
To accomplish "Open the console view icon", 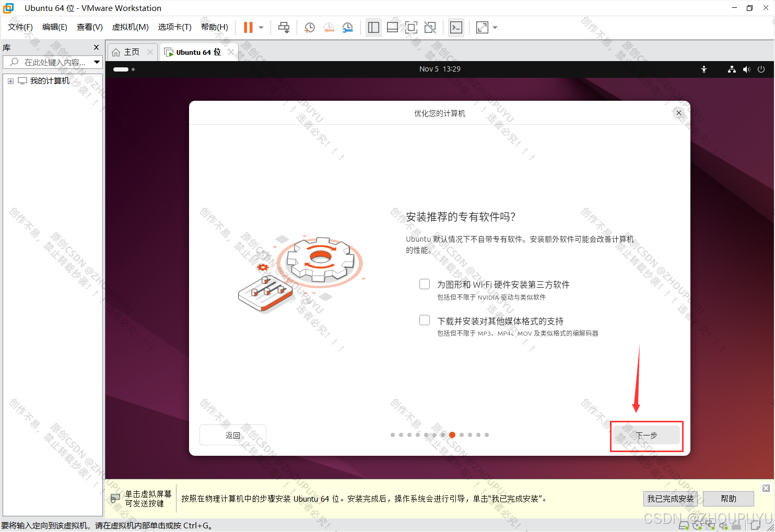I will (x=456, y=28).
